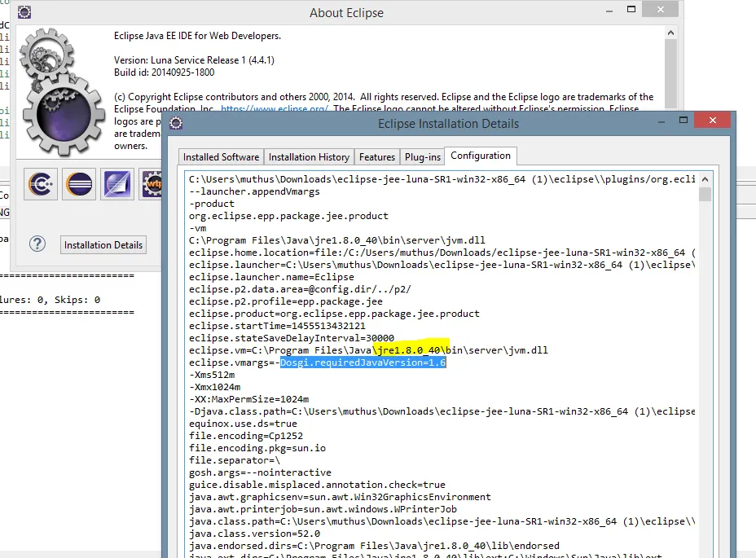Image resolution: width=756 pixels, height=558 pixels.
Task: Click the About Eclipse title bar icon
Action: (x=24, y=12)
